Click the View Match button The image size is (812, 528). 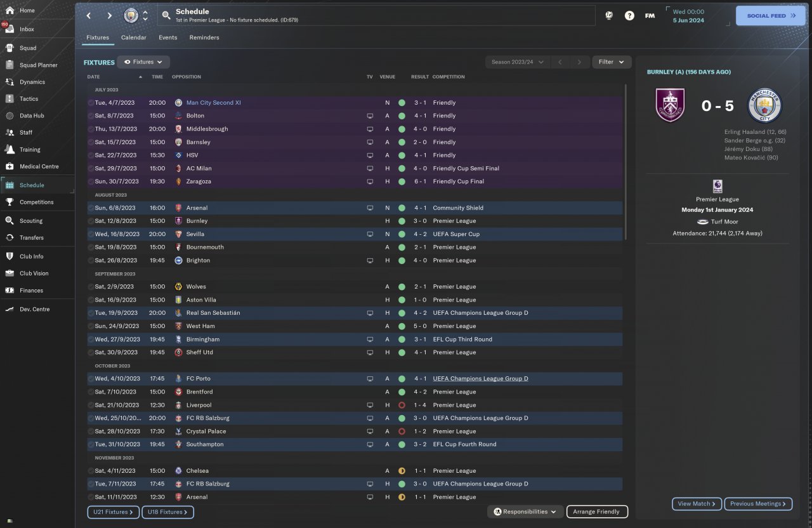[x=697, y=504]
